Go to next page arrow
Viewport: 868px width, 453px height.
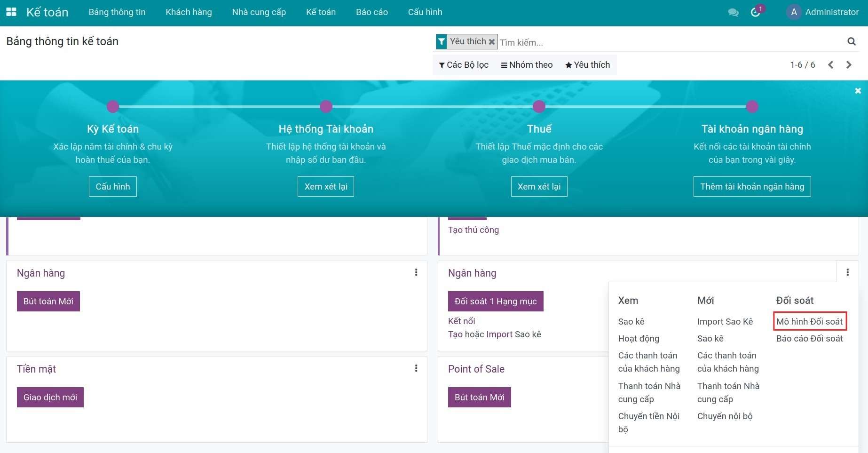tap(849, 65)
